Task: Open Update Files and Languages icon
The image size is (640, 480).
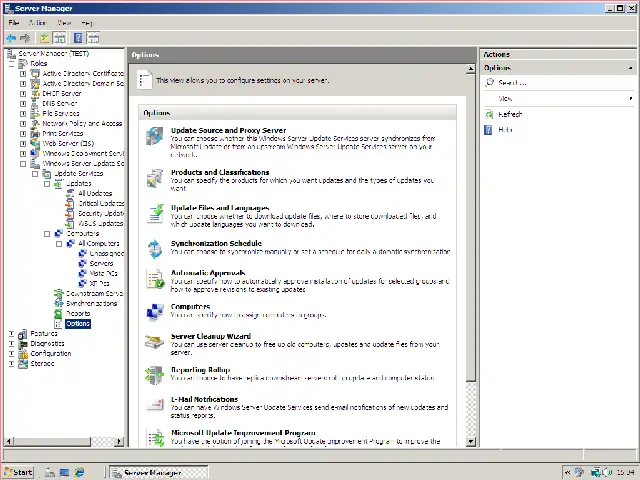Action: click(x=155, y=213)
